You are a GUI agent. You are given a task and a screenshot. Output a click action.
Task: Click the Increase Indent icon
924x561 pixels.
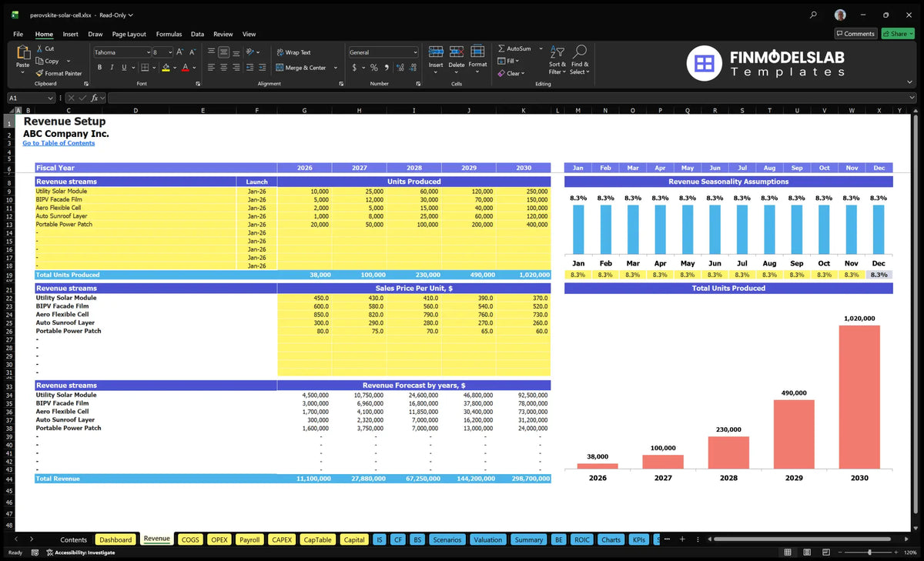pyautogui.click(x=263, y=68)
